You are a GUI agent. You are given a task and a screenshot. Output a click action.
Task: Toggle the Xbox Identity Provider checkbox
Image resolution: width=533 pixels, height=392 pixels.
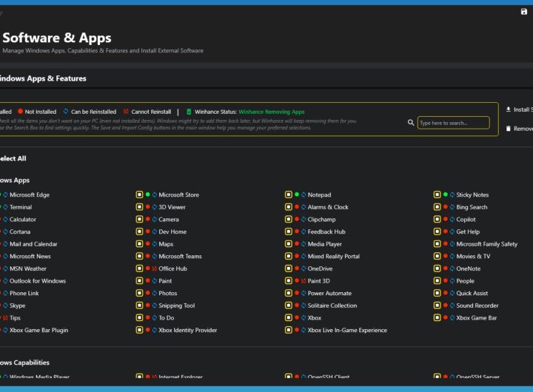coord(139,330)
